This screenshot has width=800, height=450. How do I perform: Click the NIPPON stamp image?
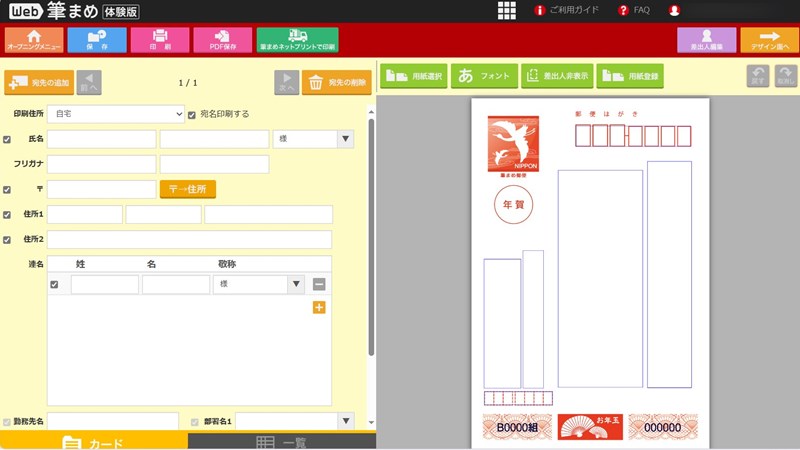click(513, 144)
